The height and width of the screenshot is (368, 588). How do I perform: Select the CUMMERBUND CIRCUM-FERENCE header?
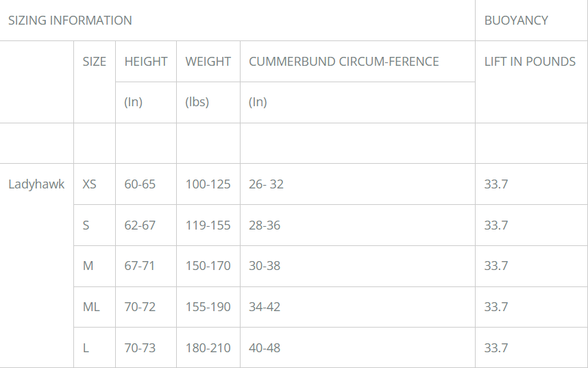pyautogui.click(x=344, y=62)
